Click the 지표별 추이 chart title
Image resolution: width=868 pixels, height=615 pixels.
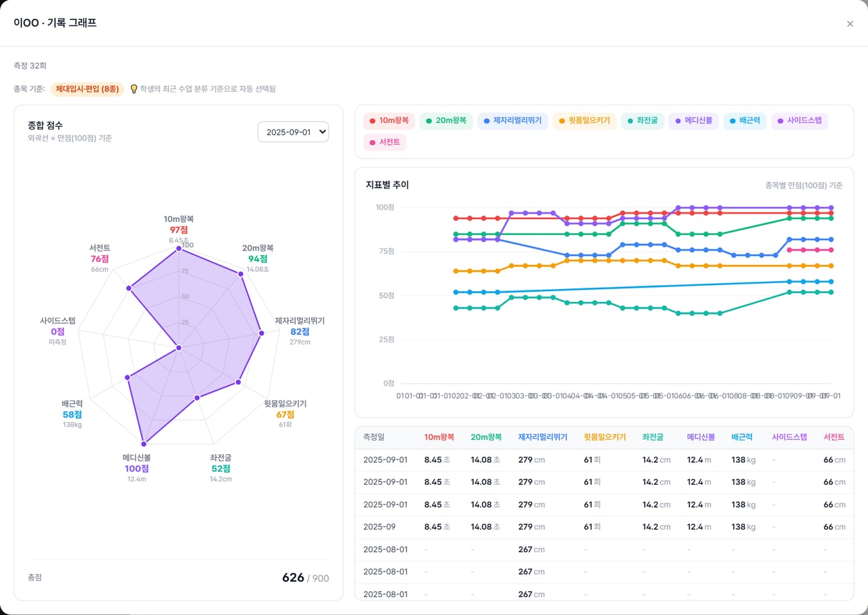pyautogui.click(x=387, y=185)
